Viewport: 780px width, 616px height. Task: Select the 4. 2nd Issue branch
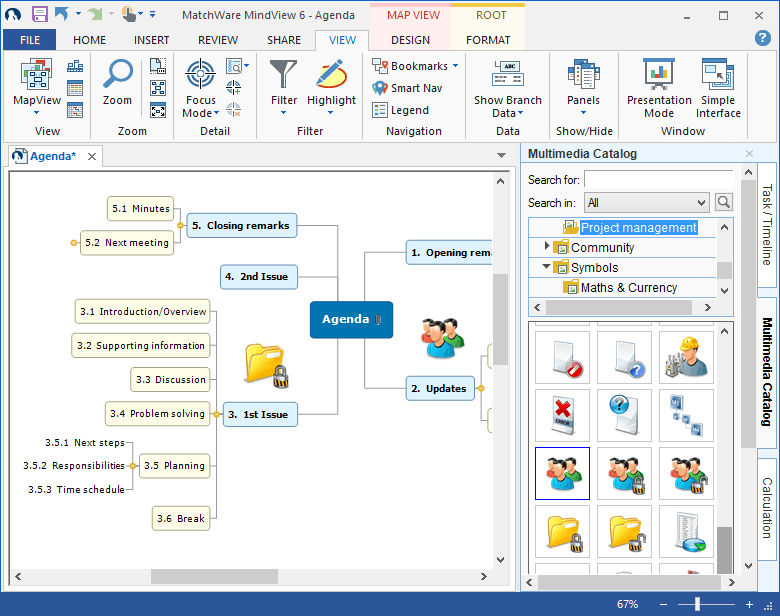pos(259,277)
